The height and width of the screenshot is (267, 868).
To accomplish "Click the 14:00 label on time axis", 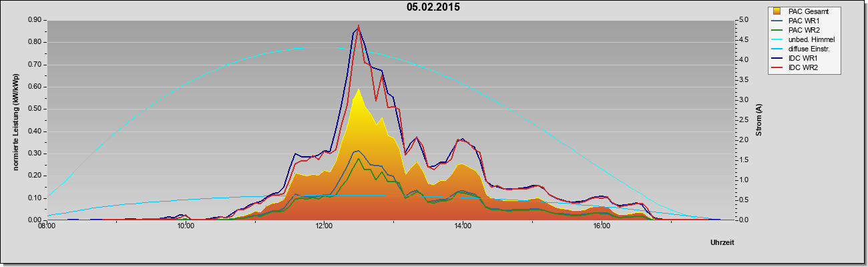I will click(x=463, y=227).
